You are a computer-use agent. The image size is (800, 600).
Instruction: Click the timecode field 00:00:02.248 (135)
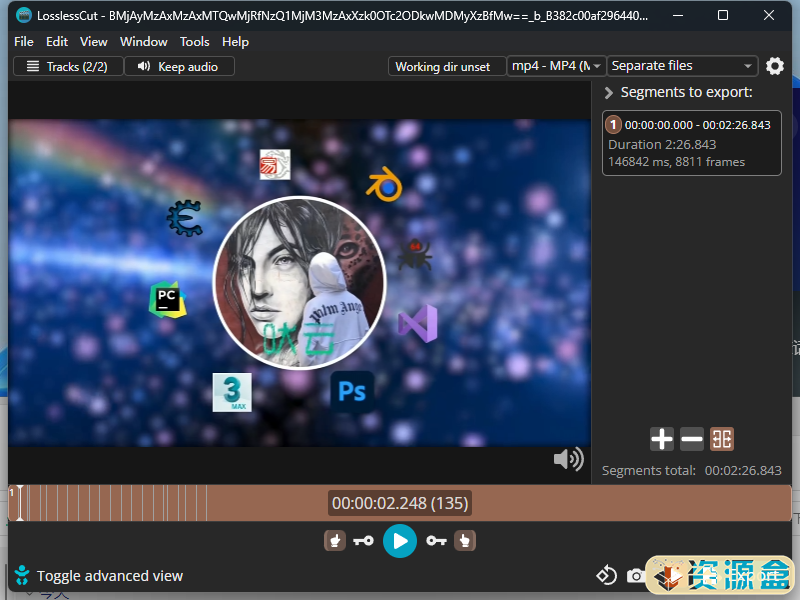point(400,503)
